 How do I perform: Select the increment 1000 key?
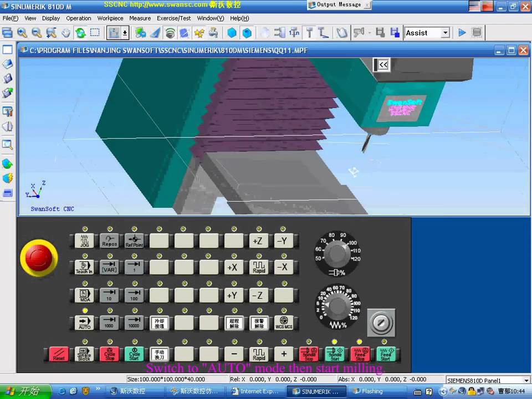pos(110,323)
